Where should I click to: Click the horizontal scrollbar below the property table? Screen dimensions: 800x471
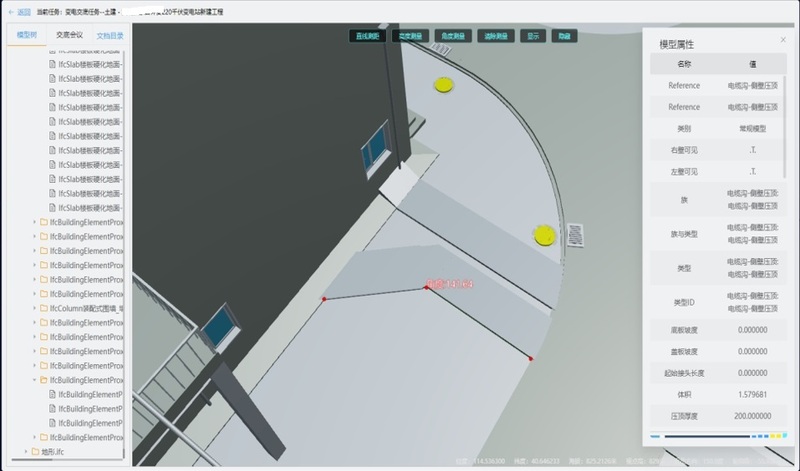click(x=707, y=436)
